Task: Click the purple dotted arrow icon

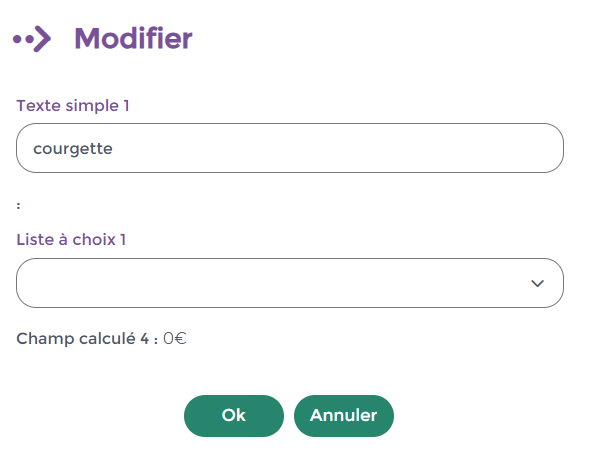Action: (x=32, y=38)
